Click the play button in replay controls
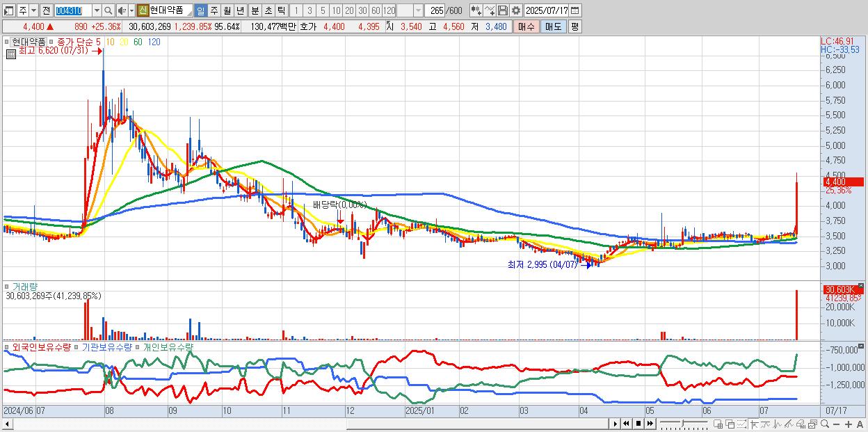The width and height of the screenshot is (868, 432). [x=615, y=424]
